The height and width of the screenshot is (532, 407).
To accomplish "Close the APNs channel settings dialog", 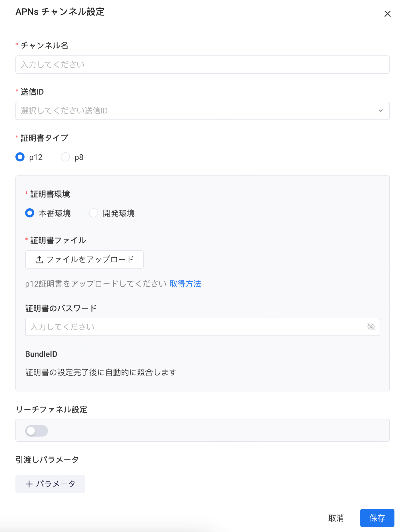I will pyautogui.click(x=387, y=14).
